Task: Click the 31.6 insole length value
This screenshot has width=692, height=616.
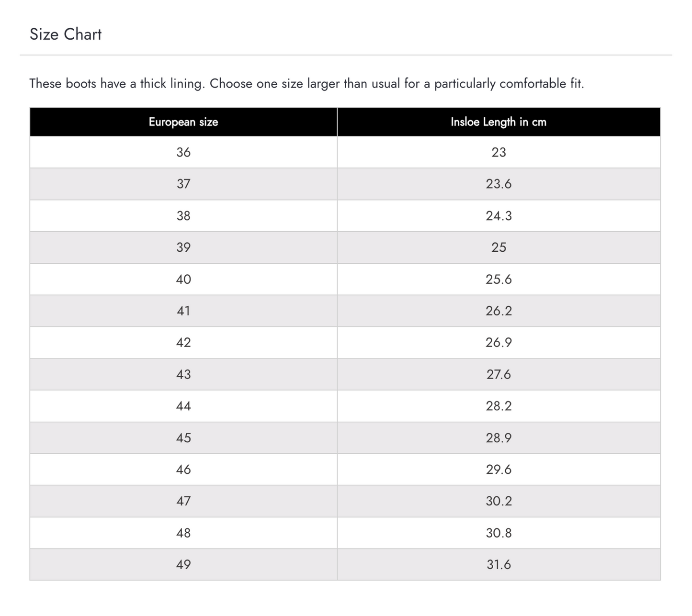Action: (499, 565)
